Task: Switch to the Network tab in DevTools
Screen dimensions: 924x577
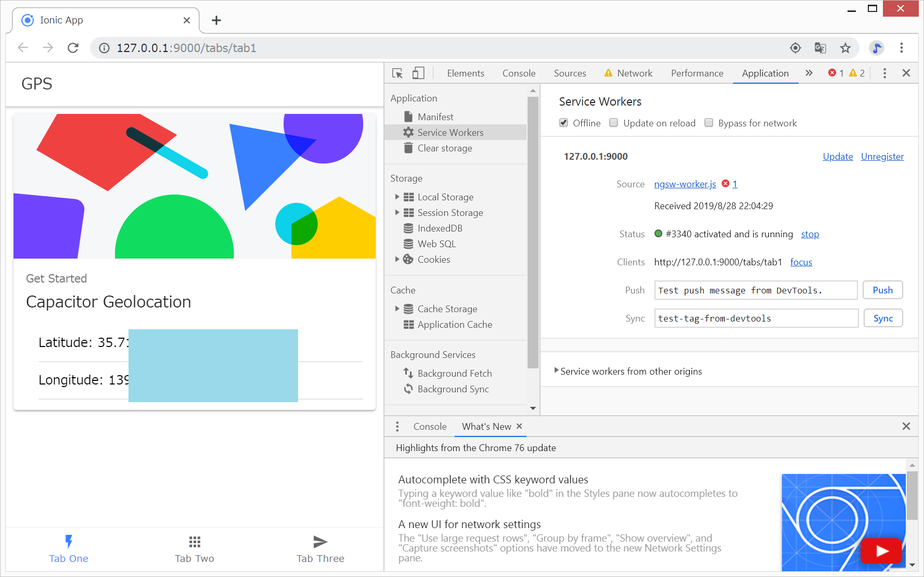Action: tap(634, 73)
